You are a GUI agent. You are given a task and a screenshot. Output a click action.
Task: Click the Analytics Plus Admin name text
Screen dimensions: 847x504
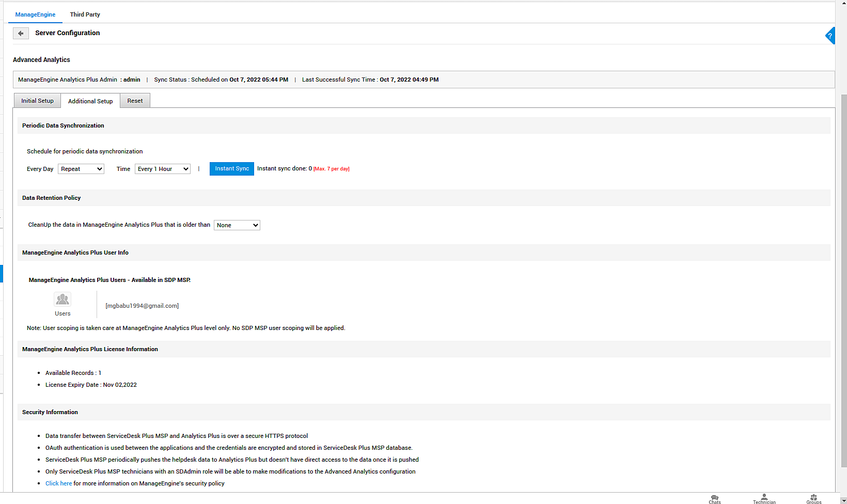(x=79, y=80)
